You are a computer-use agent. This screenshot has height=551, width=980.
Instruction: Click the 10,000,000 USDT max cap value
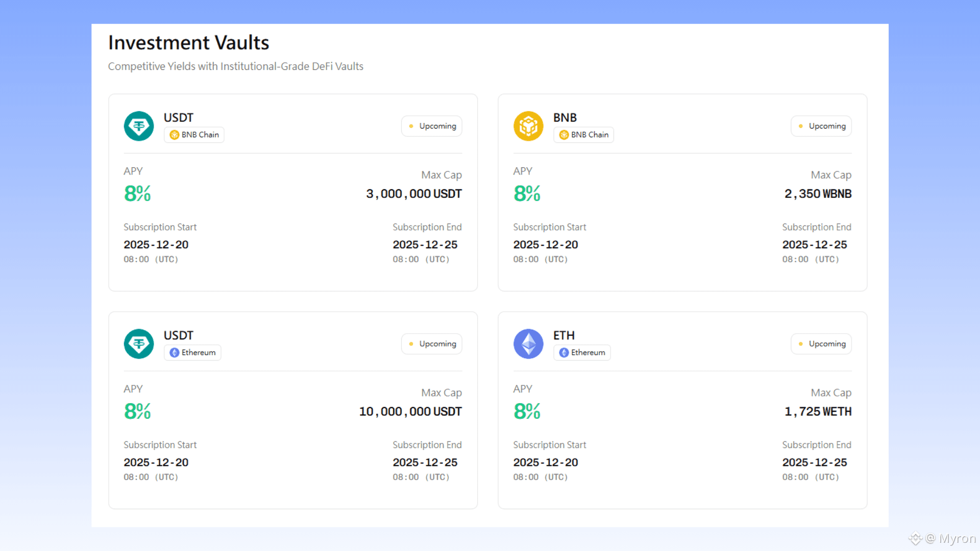[x=410, y=412]
